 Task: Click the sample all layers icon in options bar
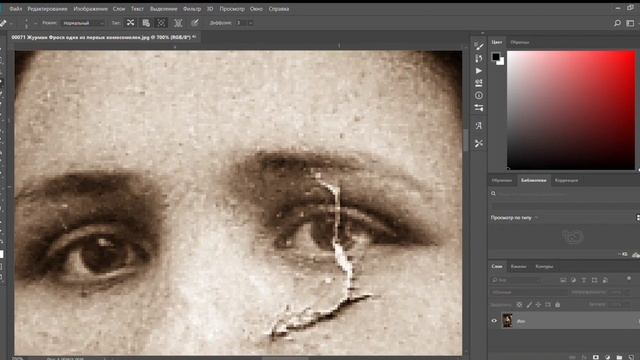[178, 23]
